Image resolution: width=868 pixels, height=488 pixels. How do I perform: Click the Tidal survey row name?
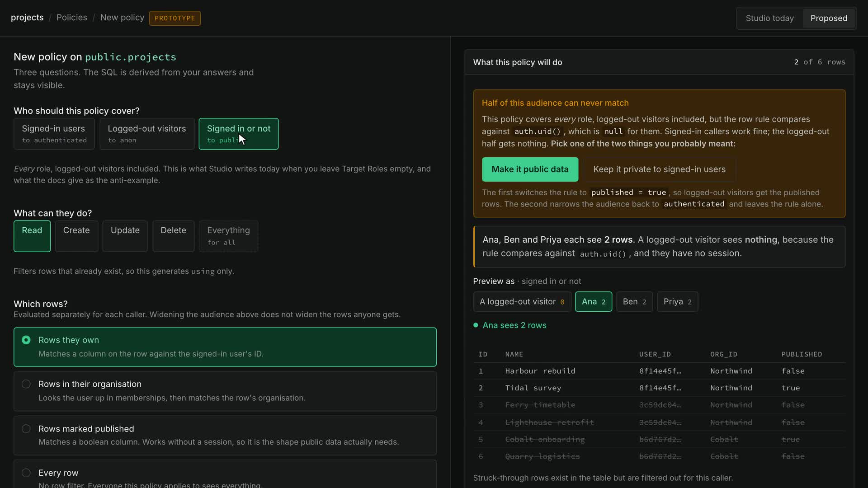point(533,388)
